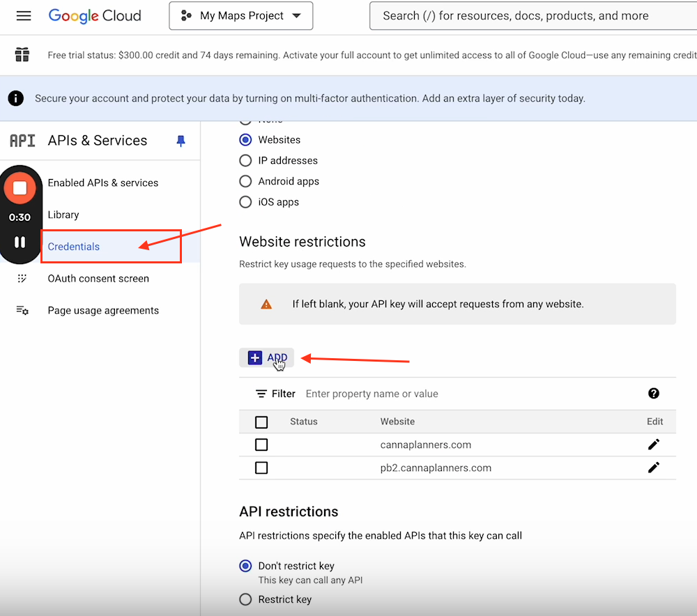Open OAuth consent screen
Viewport: 697px width, 616px height.
tap(98, 279)
